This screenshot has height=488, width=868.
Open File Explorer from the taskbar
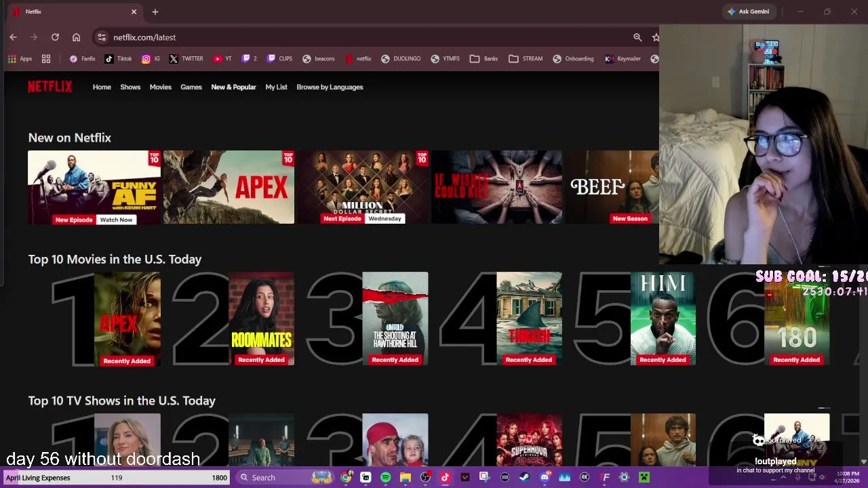coord(406,477)
